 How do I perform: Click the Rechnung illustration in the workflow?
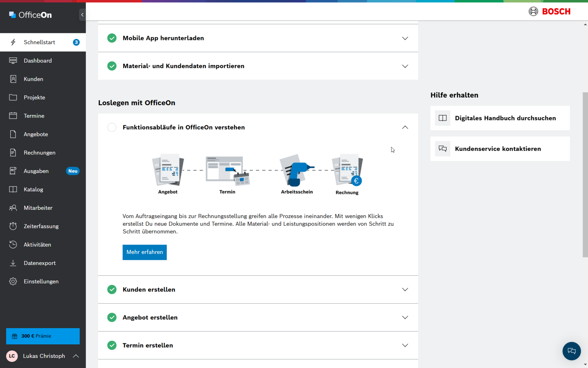coord(347,171)
